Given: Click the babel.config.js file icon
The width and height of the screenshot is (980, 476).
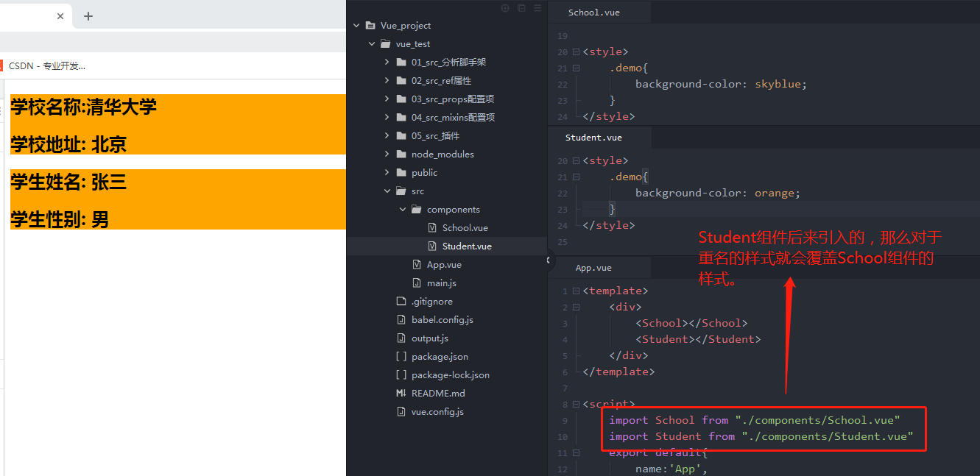Looking at the screenshot, I should coord(401,320).
